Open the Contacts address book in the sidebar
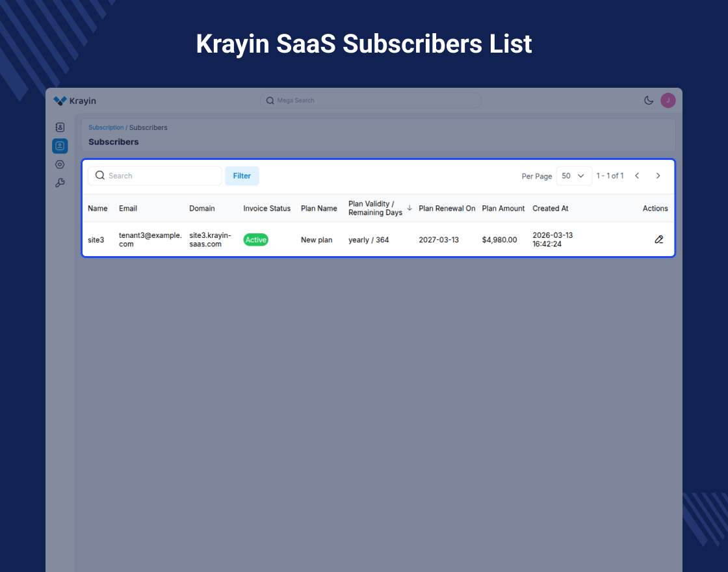This screenshot has height=572, width=728. [60, 127]
